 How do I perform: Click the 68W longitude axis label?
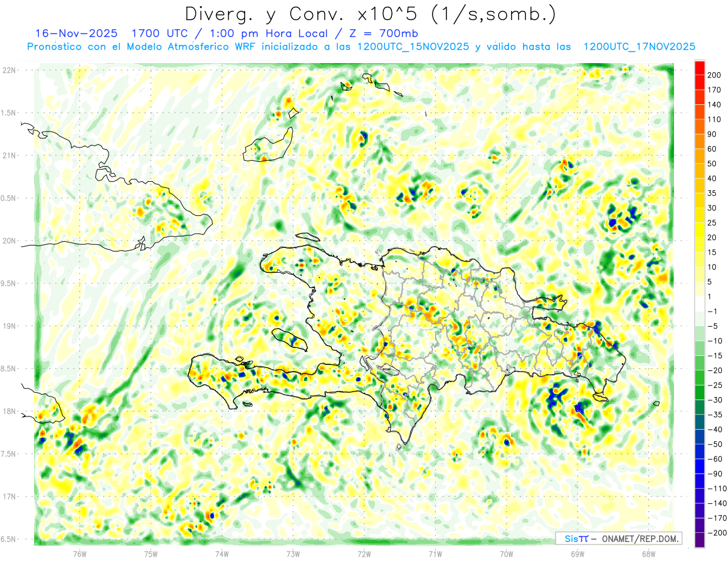[649, 553]
